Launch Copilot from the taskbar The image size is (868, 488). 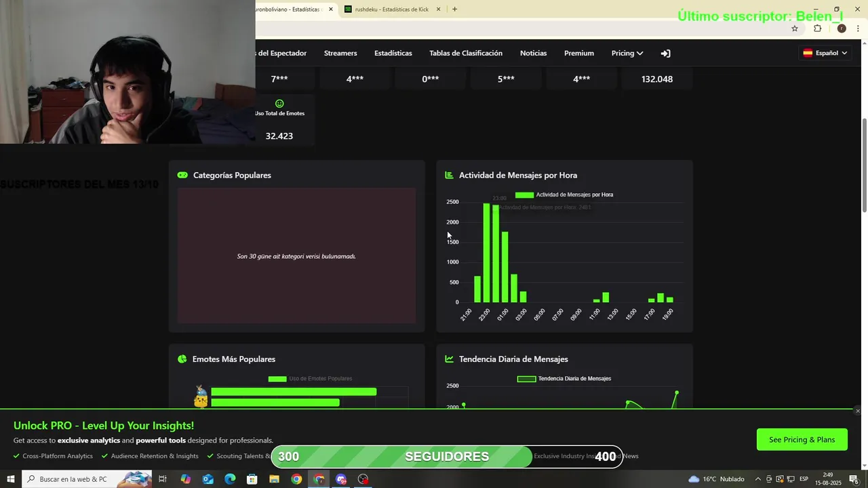point(186,479)
